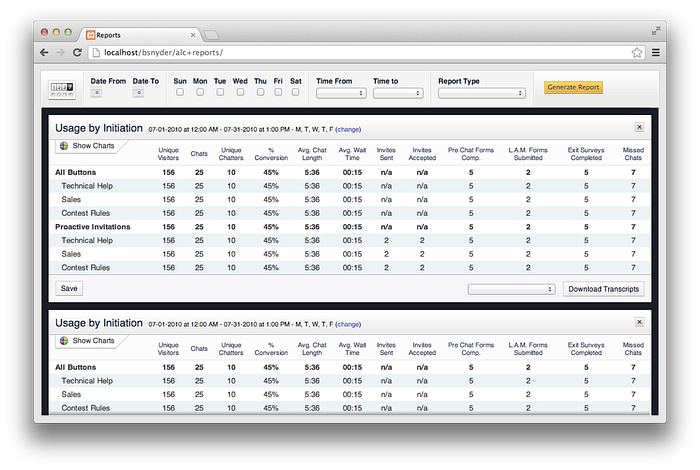This screenshot has width=700, height=470.
Task: Select the Reports browser tab
Action: click(x=138, y=33)
